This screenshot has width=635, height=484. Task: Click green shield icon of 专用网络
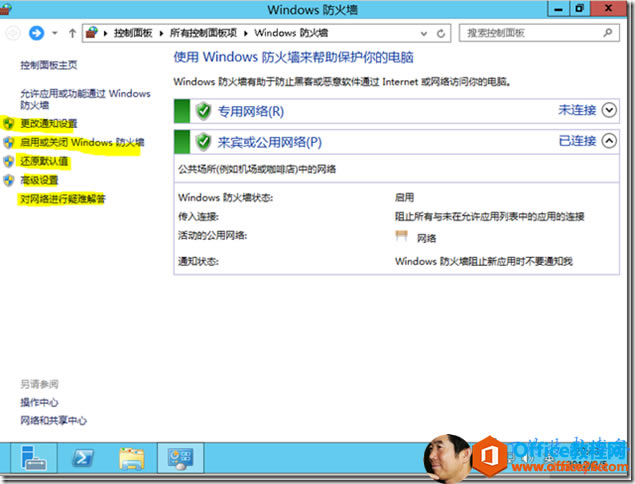[x=203, y=111]
